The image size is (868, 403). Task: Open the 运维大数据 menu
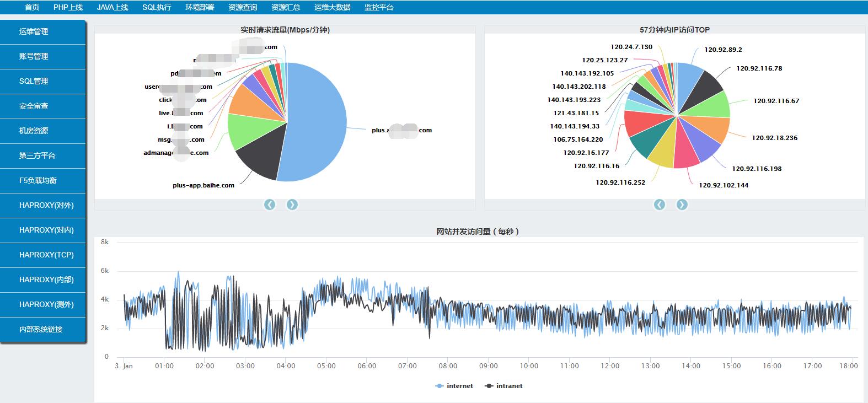pyautogui.click(x=333, y=7)
